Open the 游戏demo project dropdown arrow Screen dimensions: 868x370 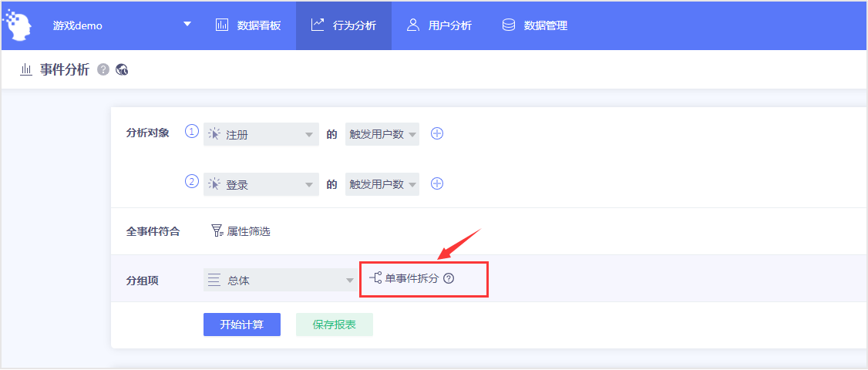(187, 25)
